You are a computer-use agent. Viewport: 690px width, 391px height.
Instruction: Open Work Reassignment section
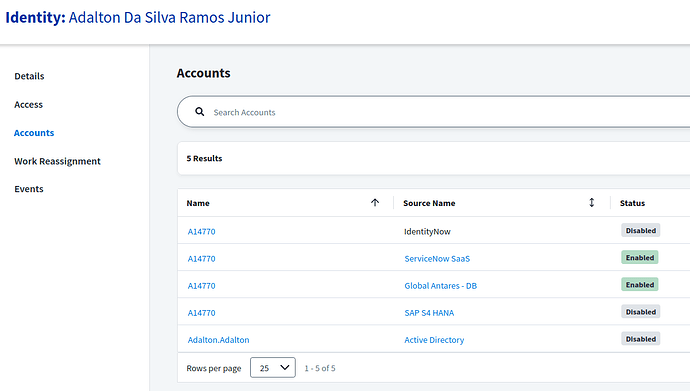(57, 161)
